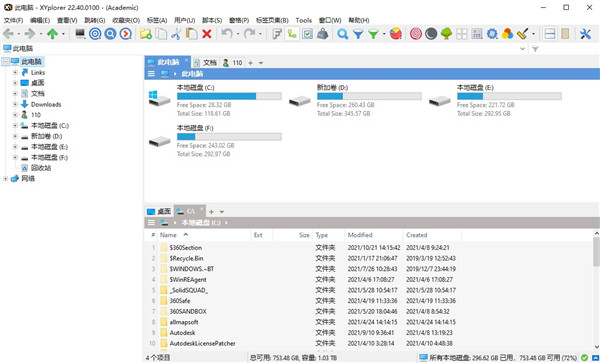This screenshot has height=363, width=600.
Task: Create a new folder from toolbar
Action: (x=146, y=34)
